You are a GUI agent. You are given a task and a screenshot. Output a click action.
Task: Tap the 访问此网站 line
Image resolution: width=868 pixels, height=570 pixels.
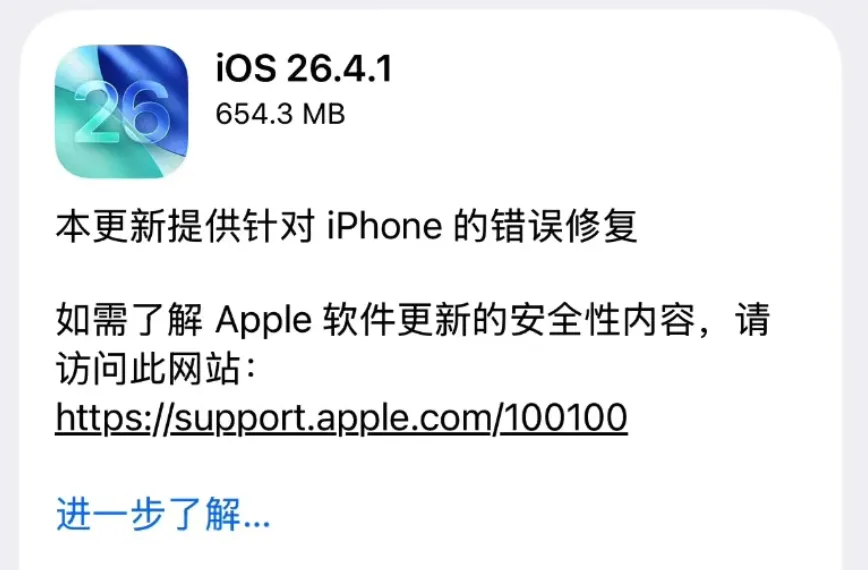(x=157, y=369)
